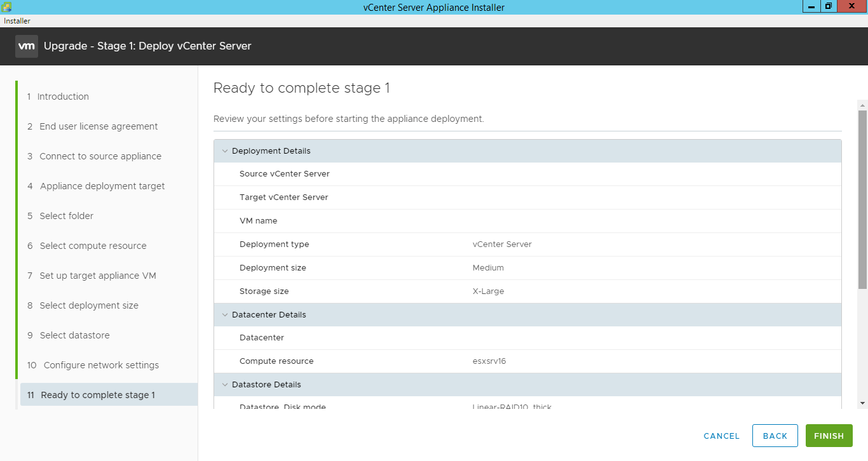Cancel the upgrade wizard
The image size is (868, 461).
pos(721,436)
